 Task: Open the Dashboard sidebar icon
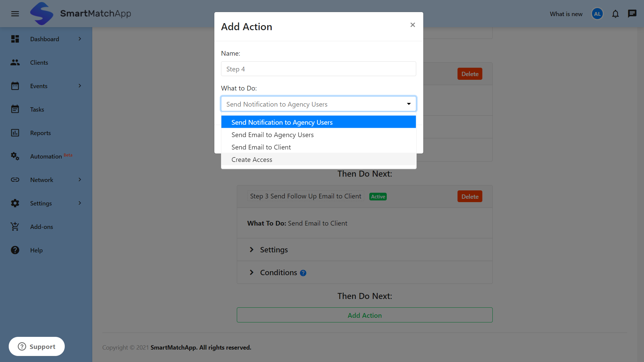[15, 39]
